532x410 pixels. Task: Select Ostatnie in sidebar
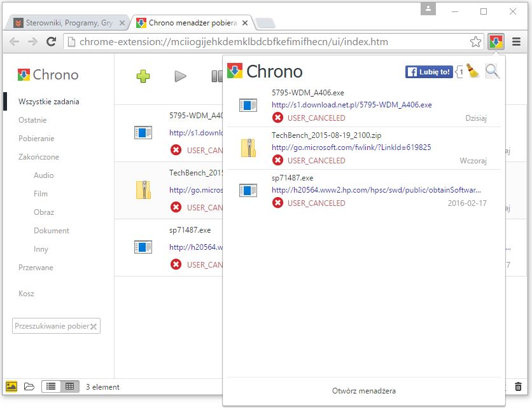coord(32,120)
